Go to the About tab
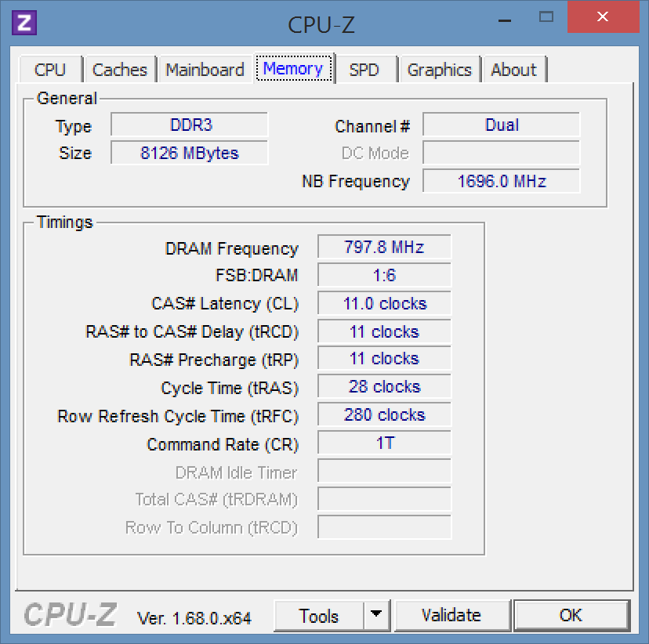The height and width of the screenshot is (644, 649). click(513, 70)
